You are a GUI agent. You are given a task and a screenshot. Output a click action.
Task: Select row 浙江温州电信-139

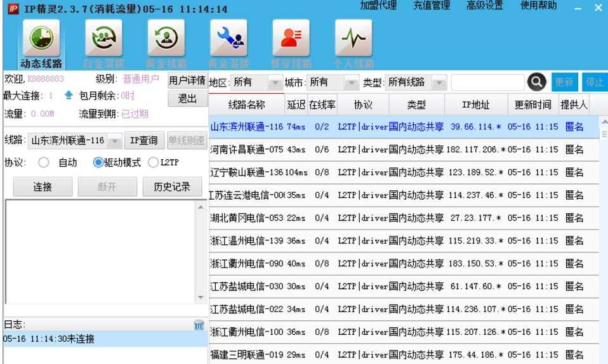tap(404, 241)
